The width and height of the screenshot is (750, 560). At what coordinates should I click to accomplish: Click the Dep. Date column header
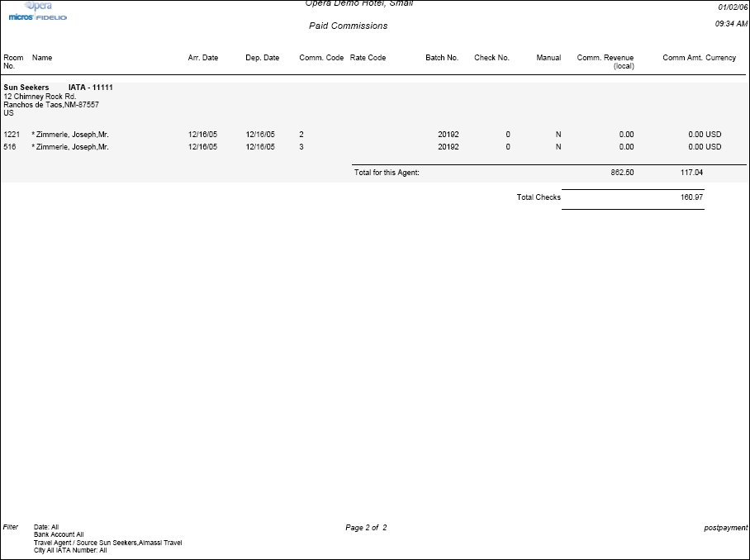click(262, 57)
